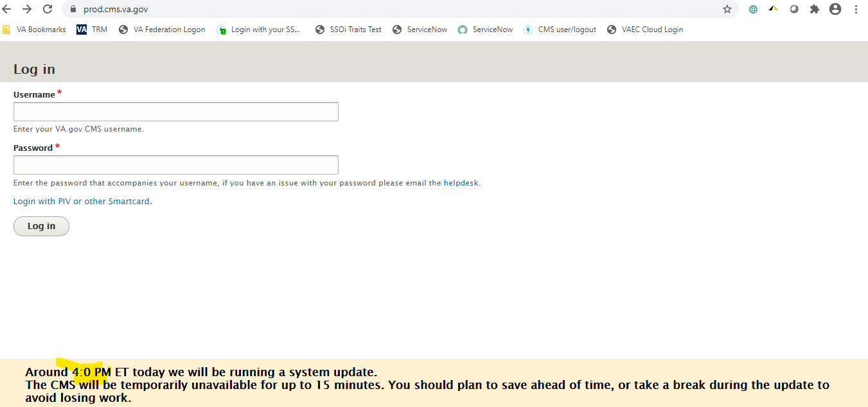Click the browser back arrow
Viewport: 868px width, 407px height.
click(7, 9)
